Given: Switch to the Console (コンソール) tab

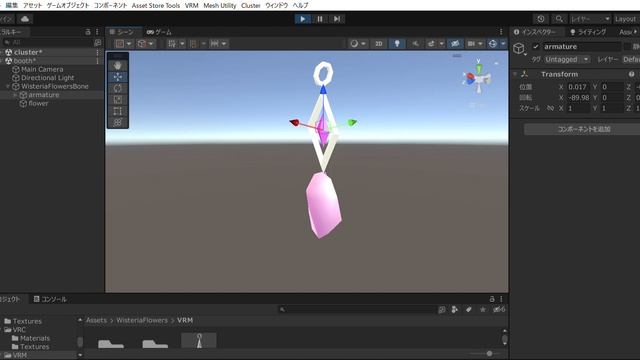Looking at the screenshot, I should 50,299.
